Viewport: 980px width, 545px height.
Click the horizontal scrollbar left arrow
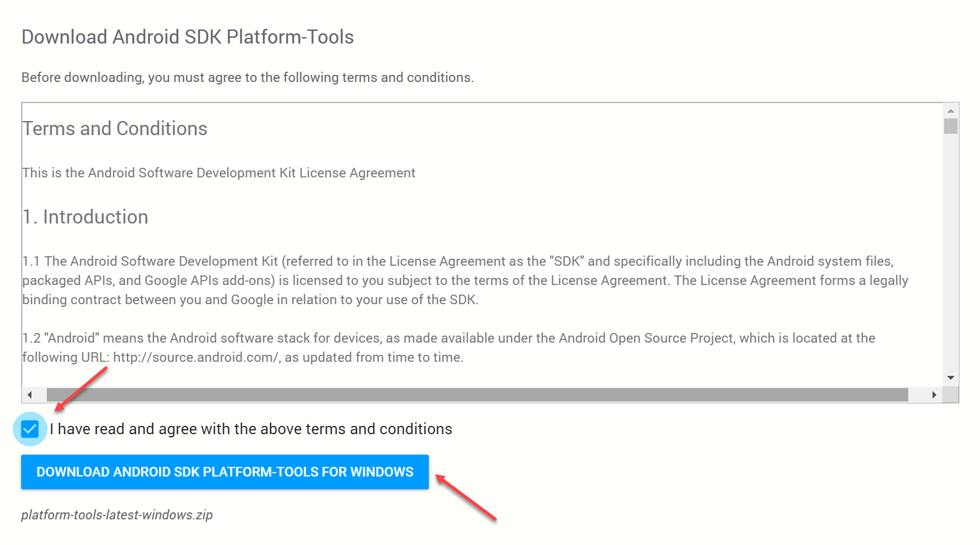tap(30, 395)
